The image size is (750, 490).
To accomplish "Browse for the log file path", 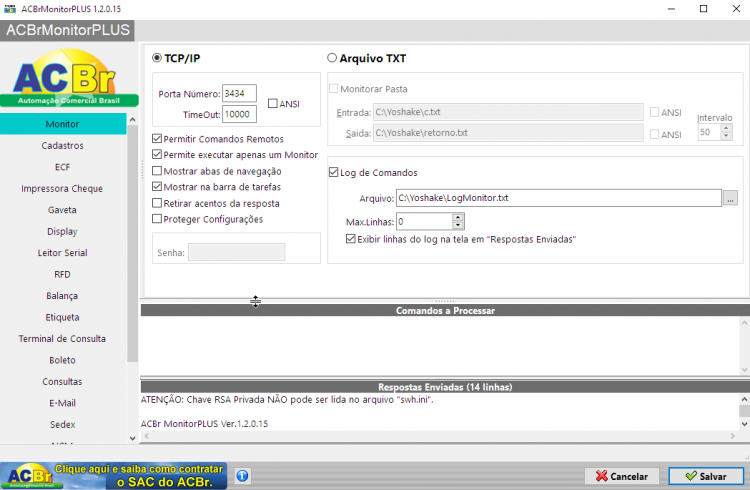I will click(x=730, y=198).
